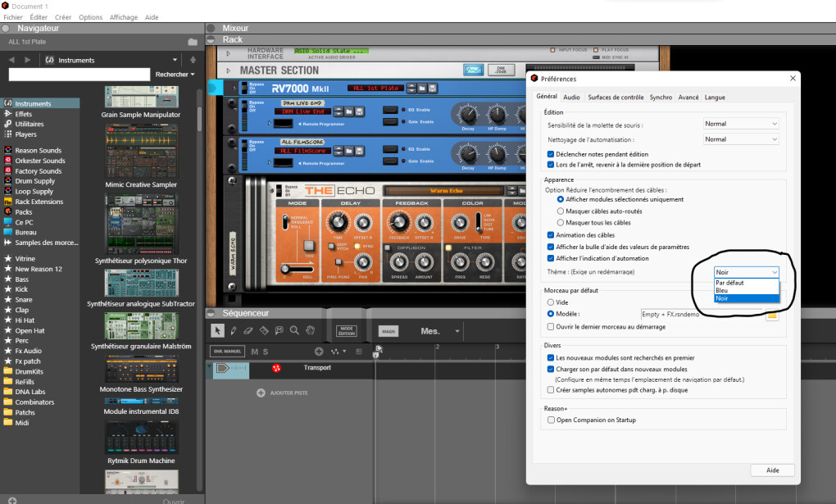Select the Mute tool in sequencer toolbar
This screenshot has height=504, width=836.
[x=279, y=330]
